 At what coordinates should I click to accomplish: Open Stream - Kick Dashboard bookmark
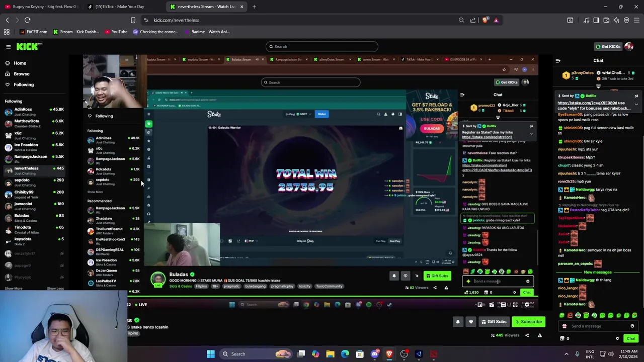(x=75, y=32)
